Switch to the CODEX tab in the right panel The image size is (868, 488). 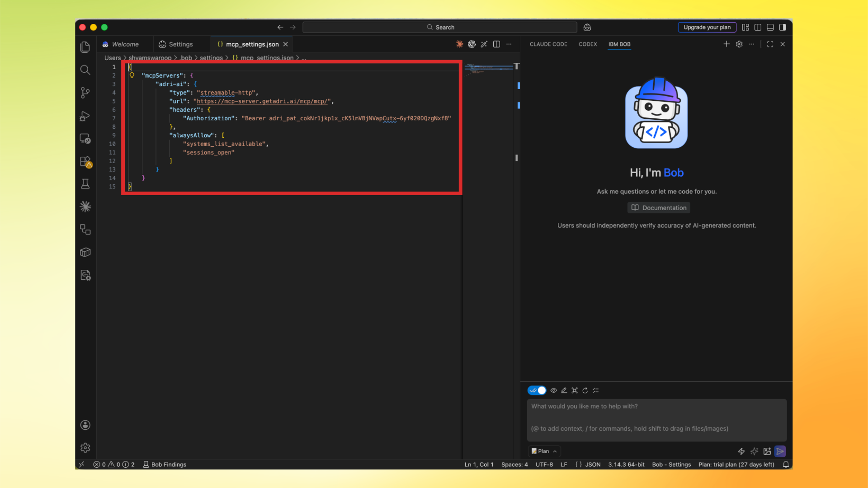(588, 44)
